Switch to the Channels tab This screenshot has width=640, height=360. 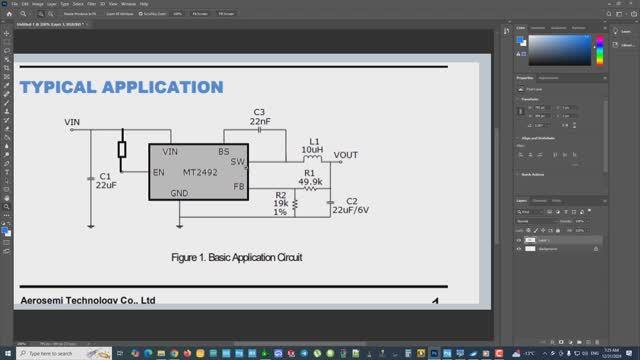tap(539, 201)
